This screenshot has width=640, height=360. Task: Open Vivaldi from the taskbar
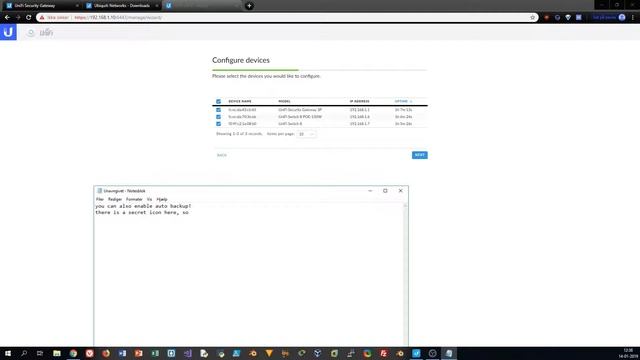89,353
